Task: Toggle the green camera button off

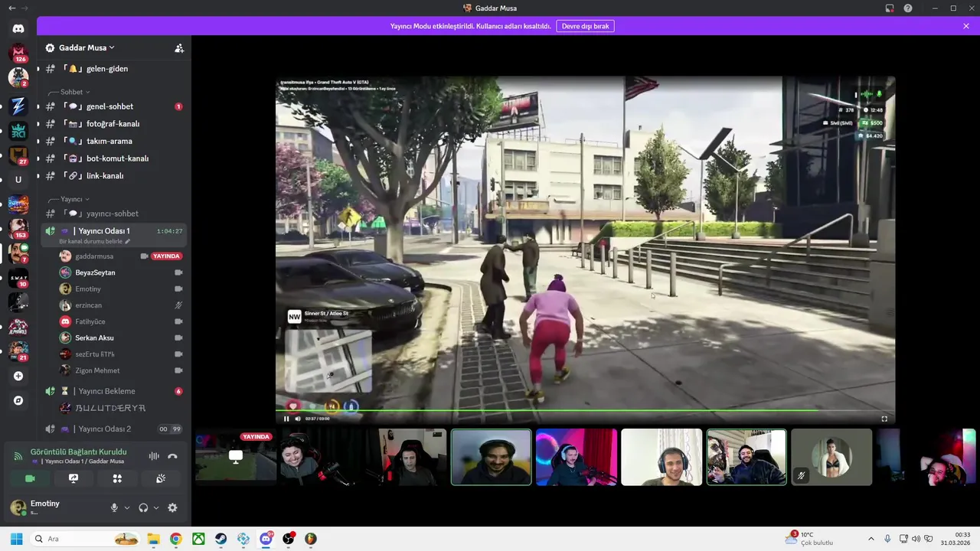Action: coord(30,478)
